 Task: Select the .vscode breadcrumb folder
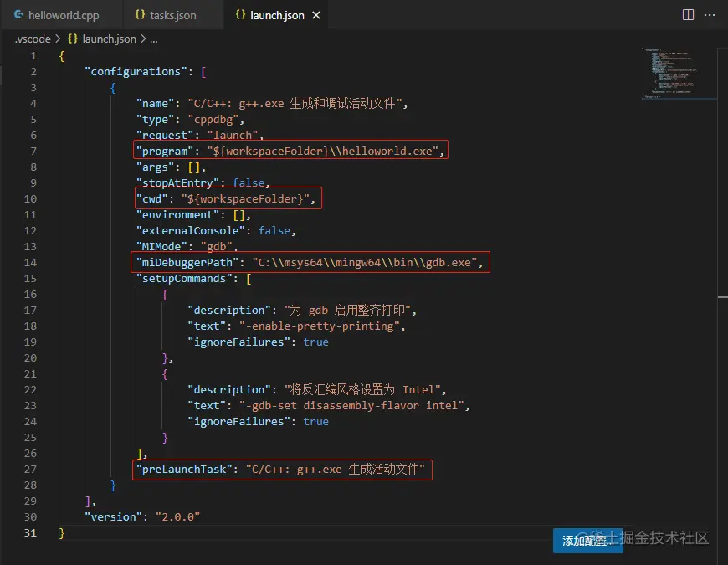pyautogui.click(x=33, y=39)
